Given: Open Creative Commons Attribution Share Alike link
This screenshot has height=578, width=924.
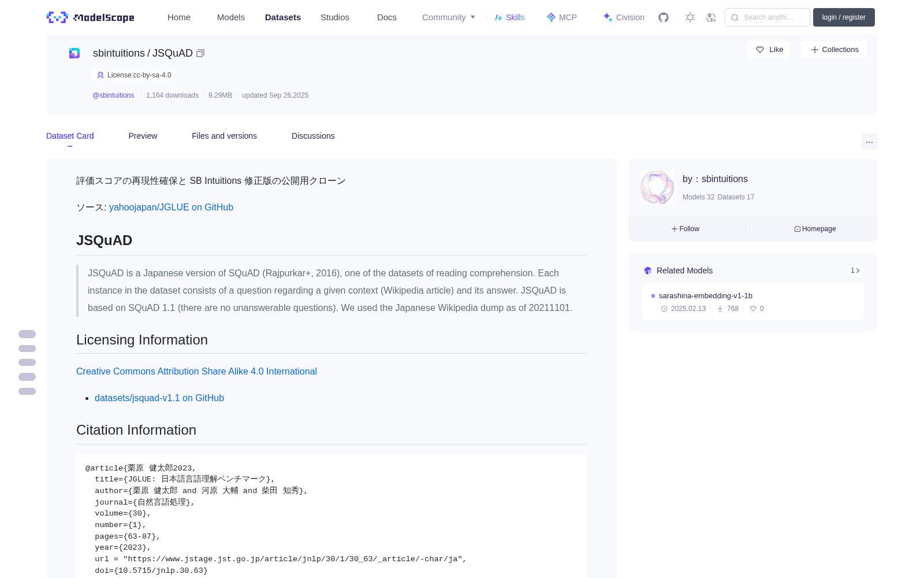Looking at the screenshot, I should coord(196,371).
